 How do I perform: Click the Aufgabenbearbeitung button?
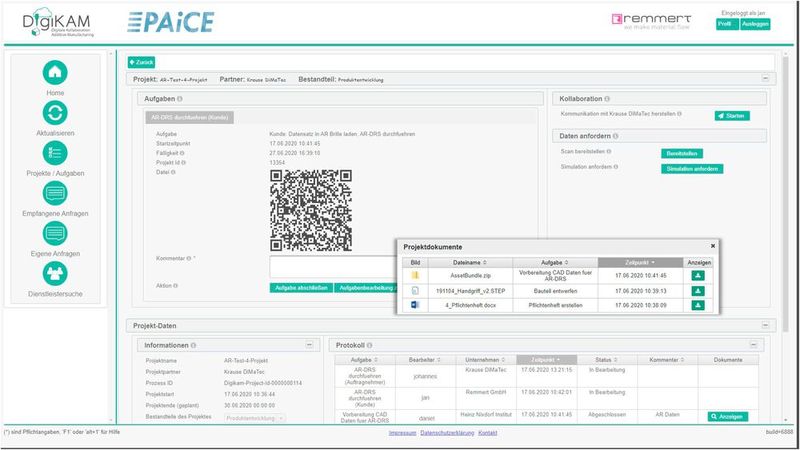coord(365,288)
